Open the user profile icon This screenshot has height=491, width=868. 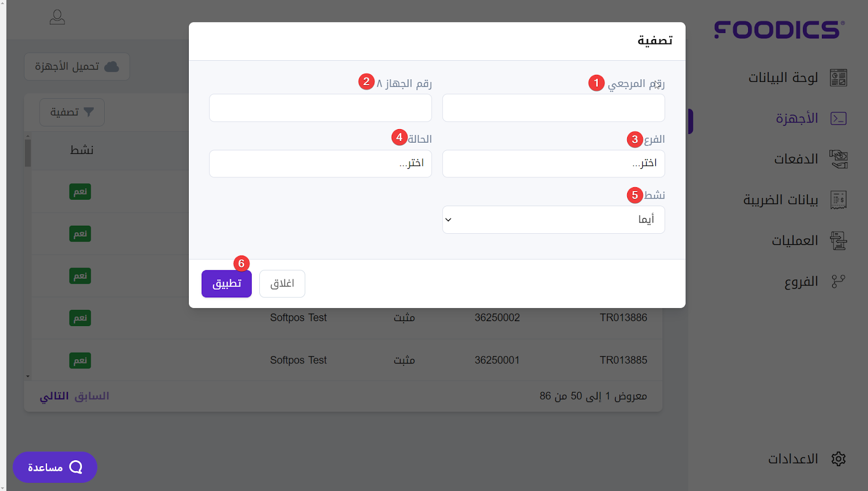click(57, 17)
